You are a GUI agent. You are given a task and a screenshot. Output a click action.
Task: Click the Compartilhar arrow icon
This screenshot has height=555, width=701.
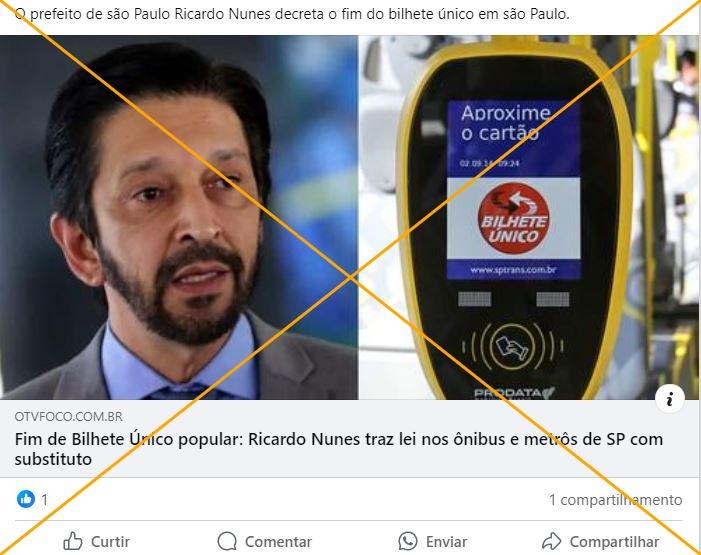pyautogui.click(x=551, y=541)
